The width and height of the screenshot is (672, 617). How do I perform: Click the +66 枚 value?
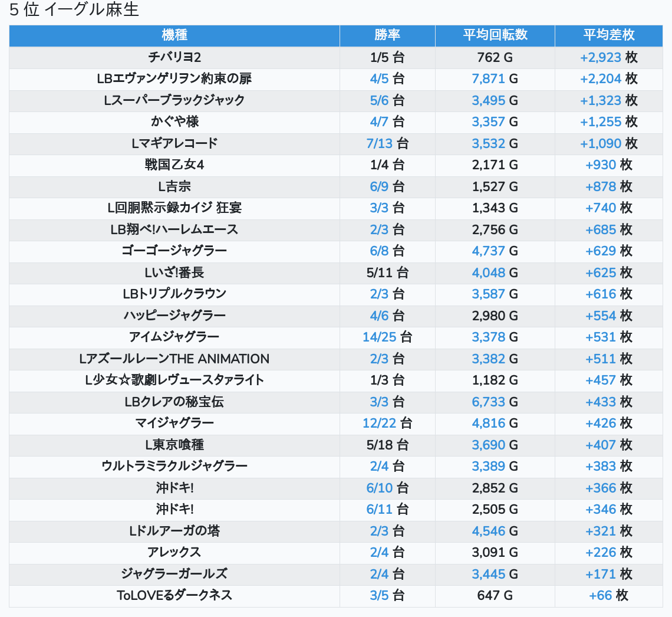608,596
